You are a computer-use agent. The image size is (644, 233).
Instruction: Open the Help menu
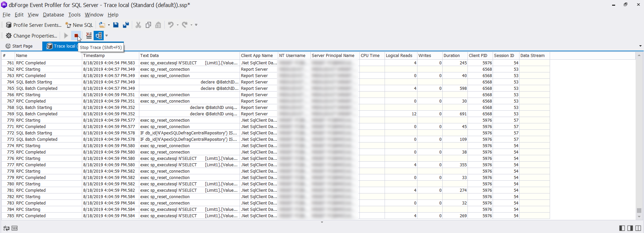tap(113, 15)
